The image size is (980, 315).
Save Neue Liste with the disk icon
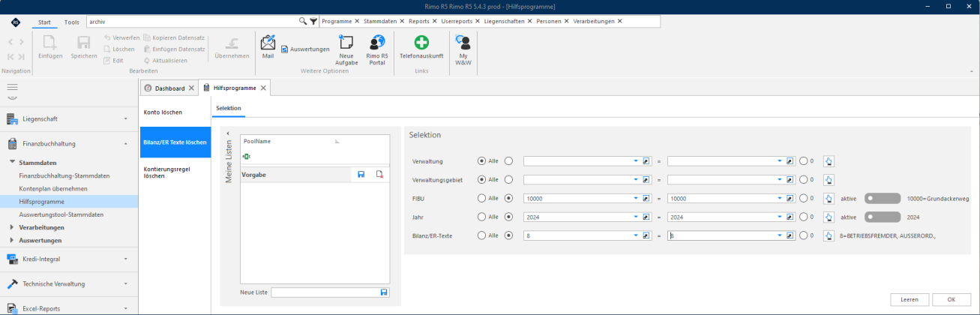(384, 292)
